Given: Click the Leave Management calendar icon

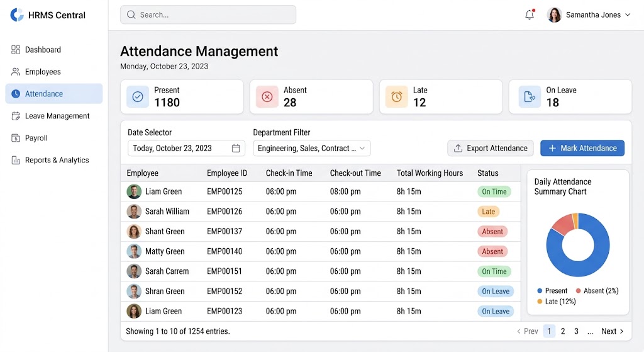Looking at the screenshot, I should point(16,116).
